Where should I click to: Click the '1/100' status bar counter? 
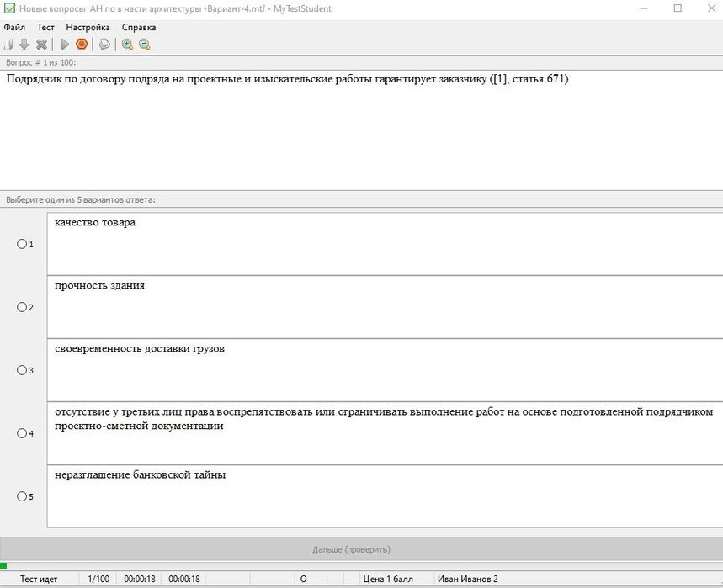pos(98,579)
